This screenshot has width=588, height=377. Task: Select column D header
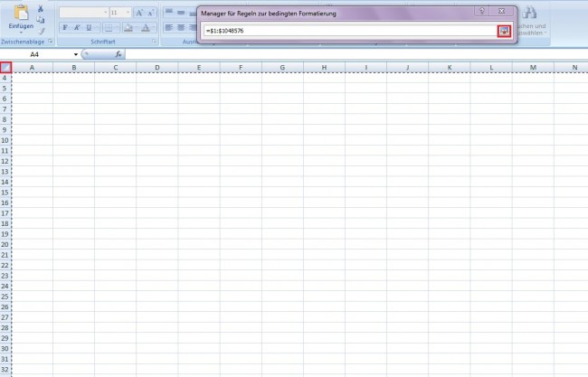click(157, 68)
